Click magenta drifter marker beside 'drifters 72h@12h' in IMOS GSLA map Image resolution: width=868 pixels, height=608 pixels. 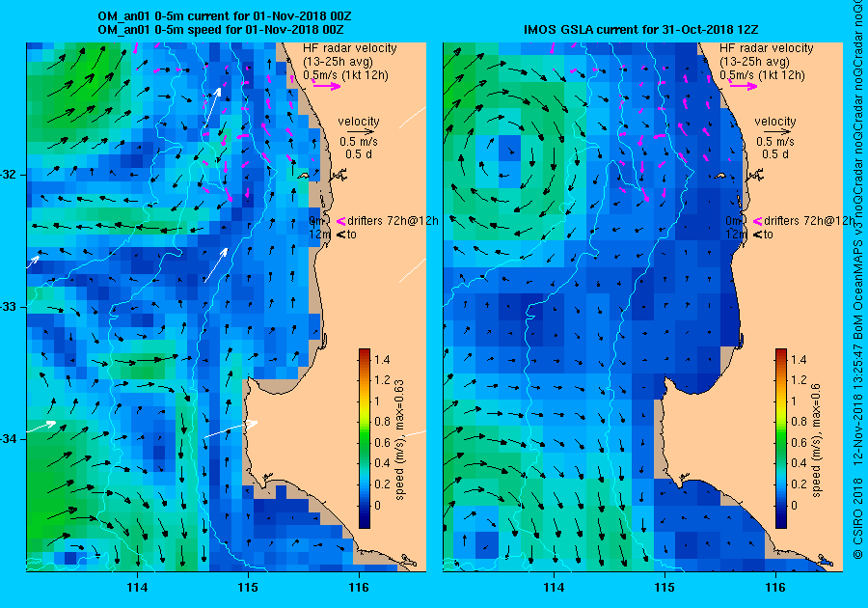click(x=757, y=221)
